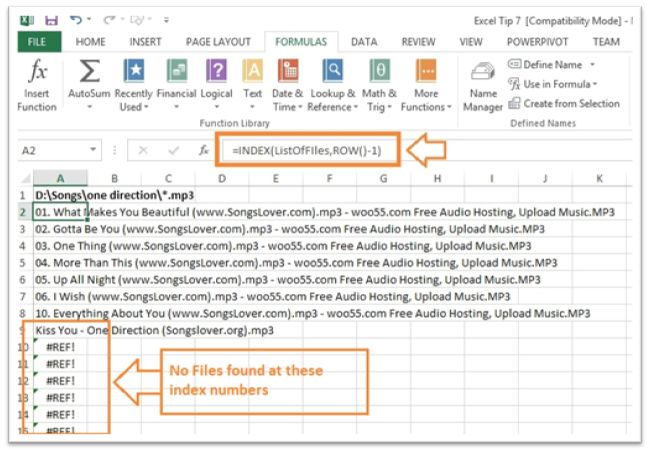Open Recently Used functions icon
Screen dimensions: 649x452
tap(134, 70)
